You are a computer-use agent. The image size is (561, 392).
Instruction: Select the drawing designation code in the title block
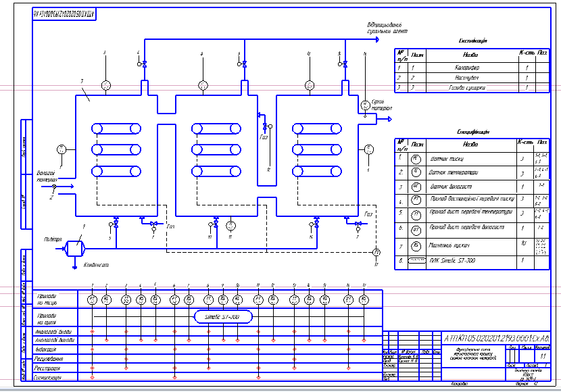point(497,338)
